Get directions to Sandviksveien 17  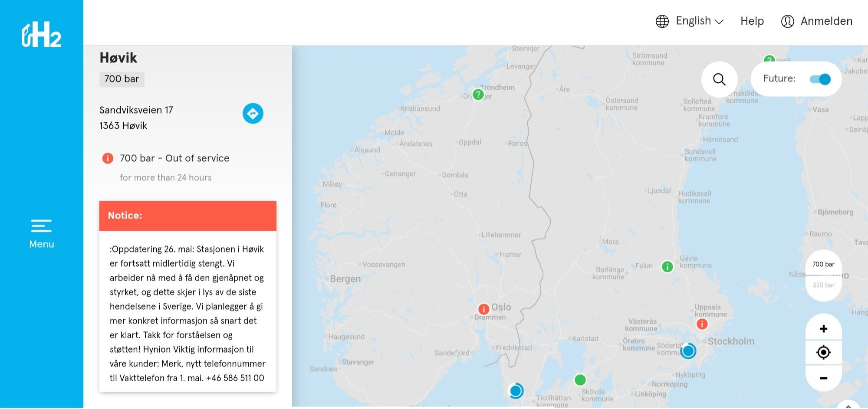tap(253, 114)
